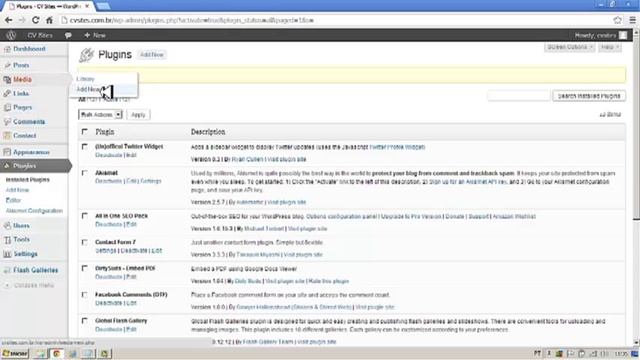Check the All in One SEO Pack checkbox

pyautogui.click(x=84, y=216)
